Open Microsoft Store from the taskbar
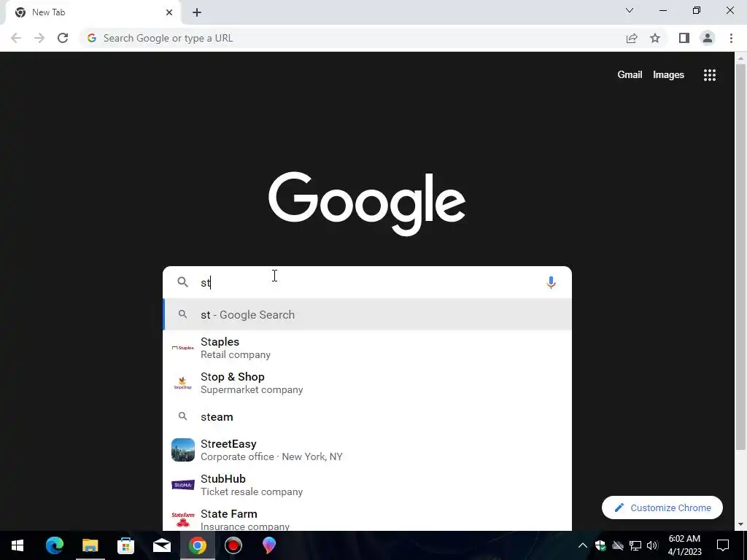This screenshot has height=560, width=747. pyautogui.click(x=125, y=545)
